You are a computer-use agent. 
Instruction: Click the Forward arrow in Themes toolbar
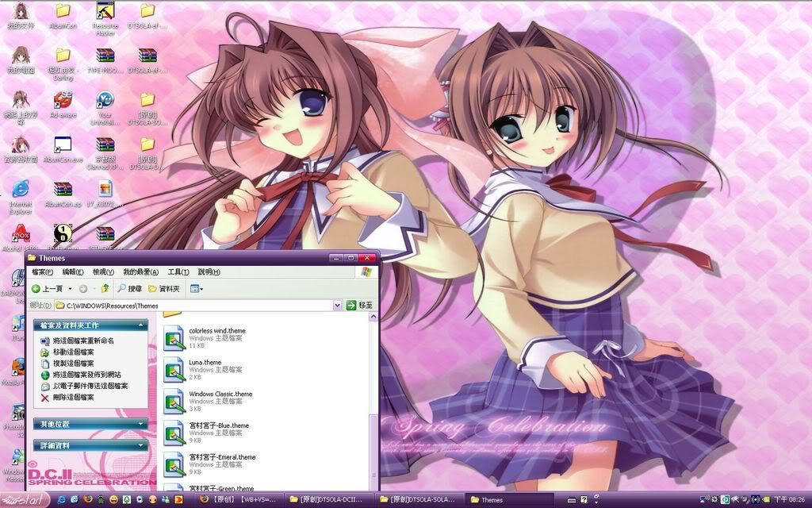click(x=82, y=289)
